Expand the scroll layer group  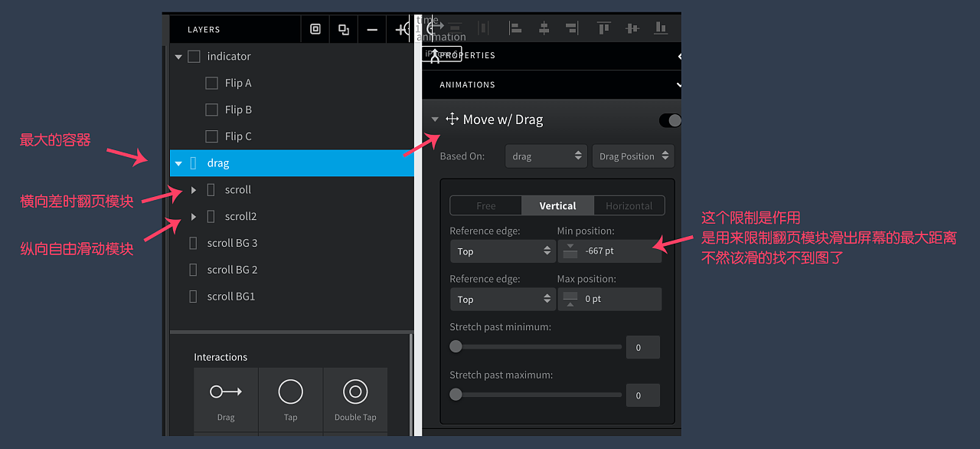click(194, 190)
